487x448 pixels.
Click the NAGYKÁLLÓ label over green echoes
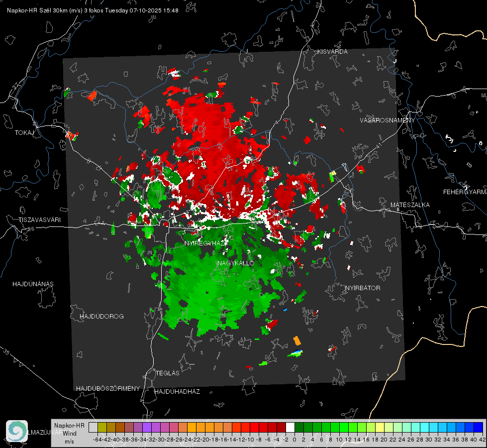click(236, 263)
